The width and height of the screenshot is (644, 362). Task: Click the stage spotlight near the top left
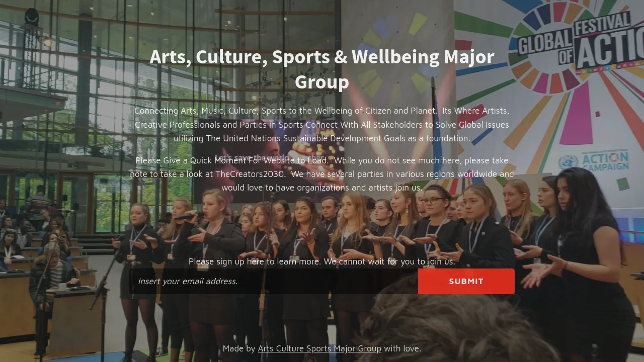pos(32,17)
